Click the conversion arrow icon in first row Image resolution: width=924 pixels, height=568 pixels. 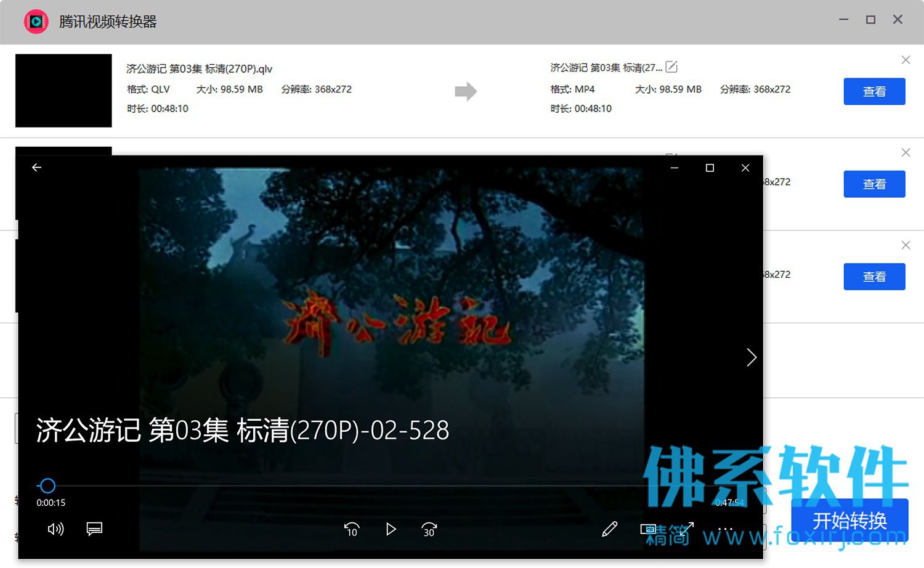[x=466, y=91]
